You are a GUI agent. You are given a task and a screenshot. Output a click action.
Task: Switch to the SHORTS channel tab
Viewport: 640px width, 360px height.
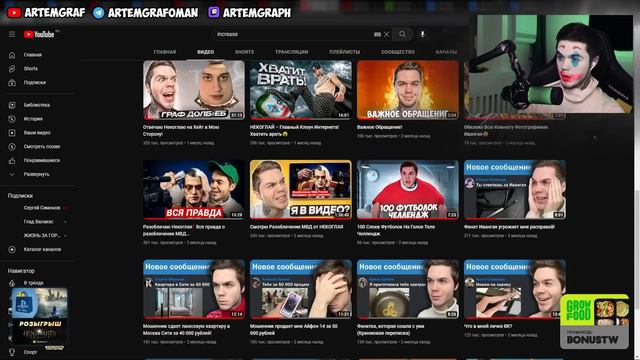pos(244,52)
